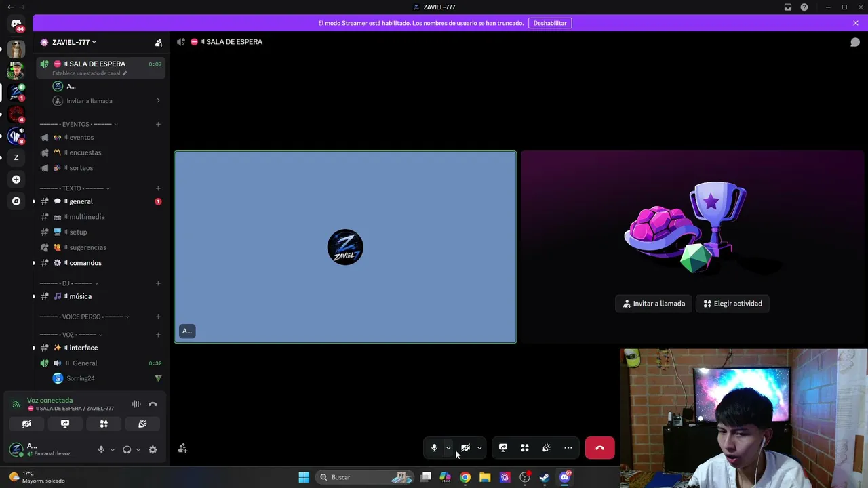Open input device arrow in user panel
Viewport: 868px width, 488px height.
[x=113, y=449]
